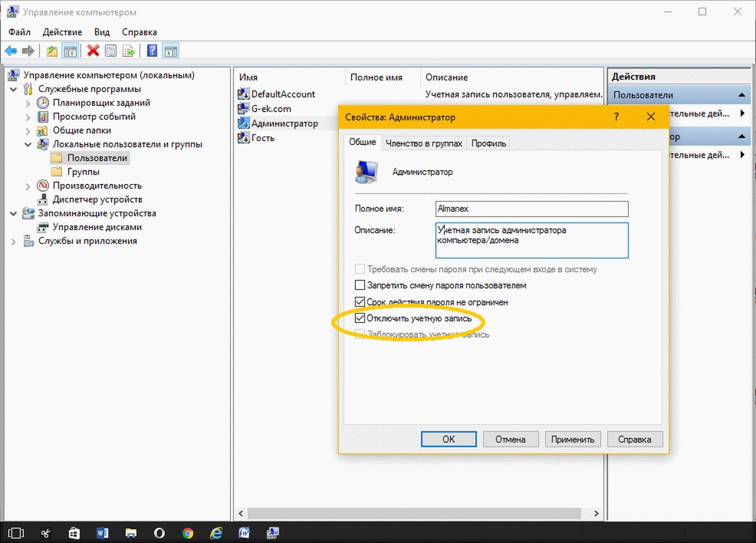Screen dimensions: 756x543
Task: Toggle the console tree show/hide icon
Action: click(71, 51)
